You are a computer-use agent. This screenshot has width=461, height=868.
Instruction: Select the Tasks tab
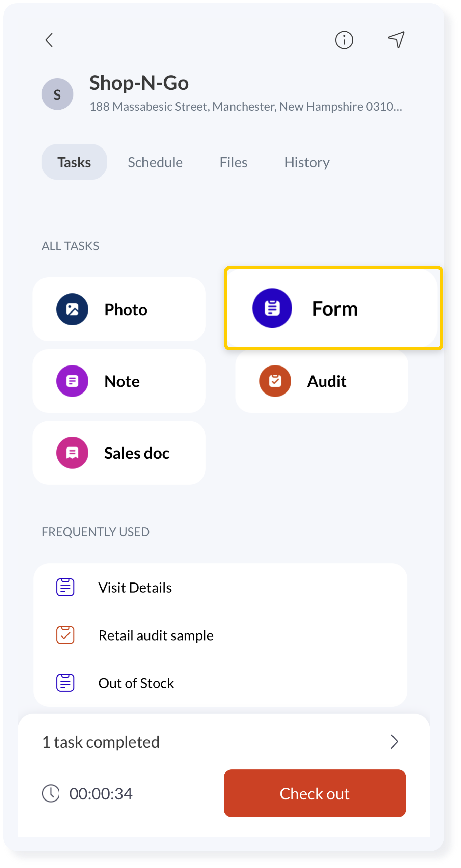coord(74,162)
